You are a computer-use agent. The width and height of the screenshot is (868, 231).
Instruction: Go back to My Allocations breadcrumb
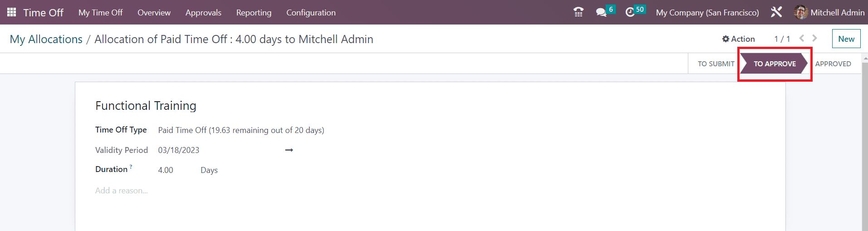pyautogui.click(x=46, y=39)
